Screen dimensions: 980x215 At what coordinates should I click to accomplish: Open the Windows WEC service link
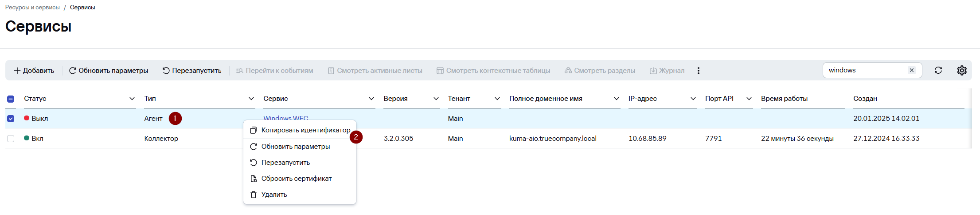[285, 118]
